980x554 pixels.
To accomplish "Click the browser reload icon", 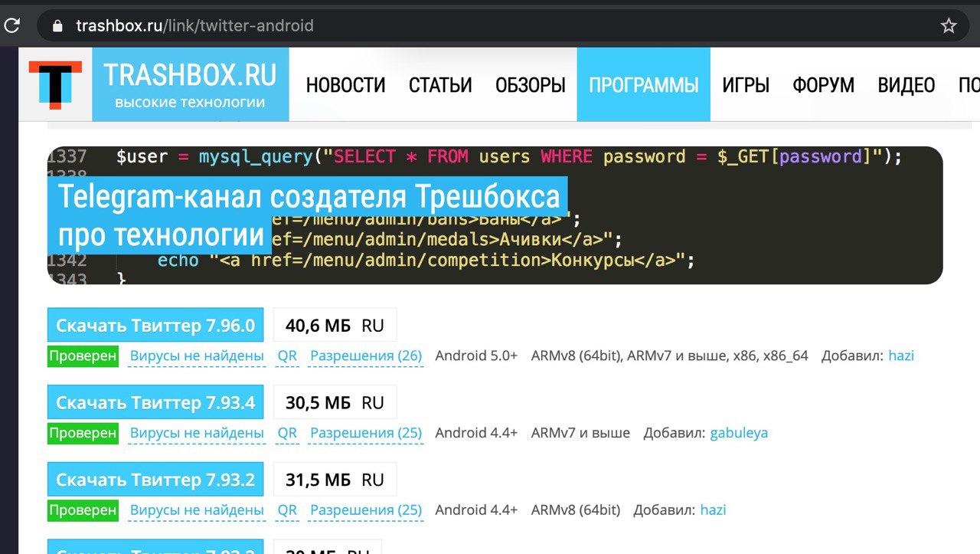I will click(x=11, y=25).
